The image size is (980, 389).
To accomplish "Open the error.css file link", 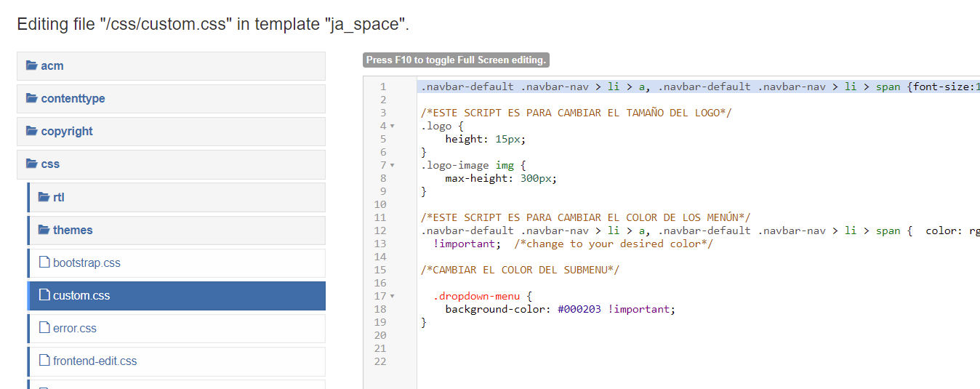I will point(75,329).
